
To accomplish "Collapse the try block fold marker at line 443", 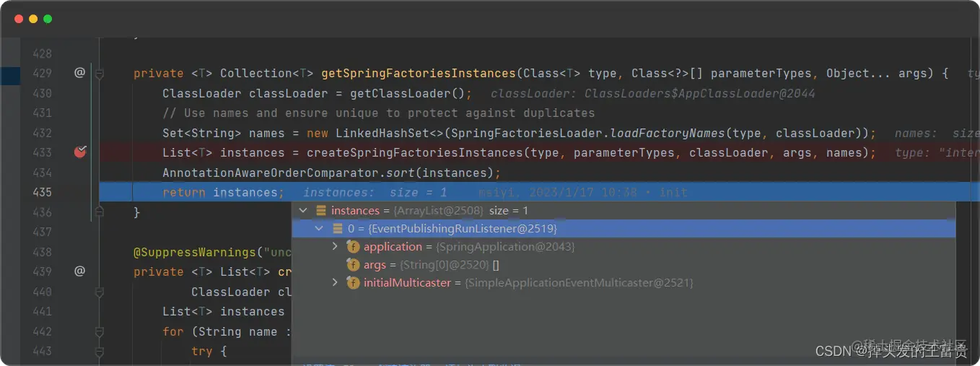I will tap(100, 352).
